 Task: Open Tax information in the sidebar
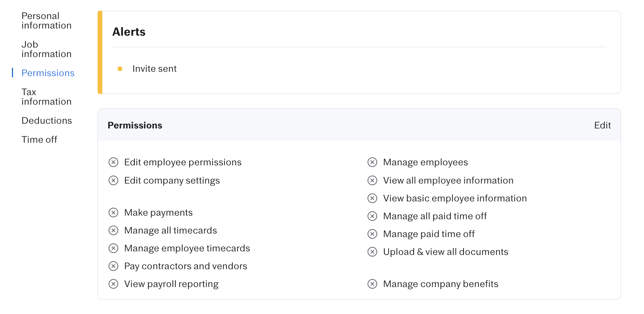point(46,97)
